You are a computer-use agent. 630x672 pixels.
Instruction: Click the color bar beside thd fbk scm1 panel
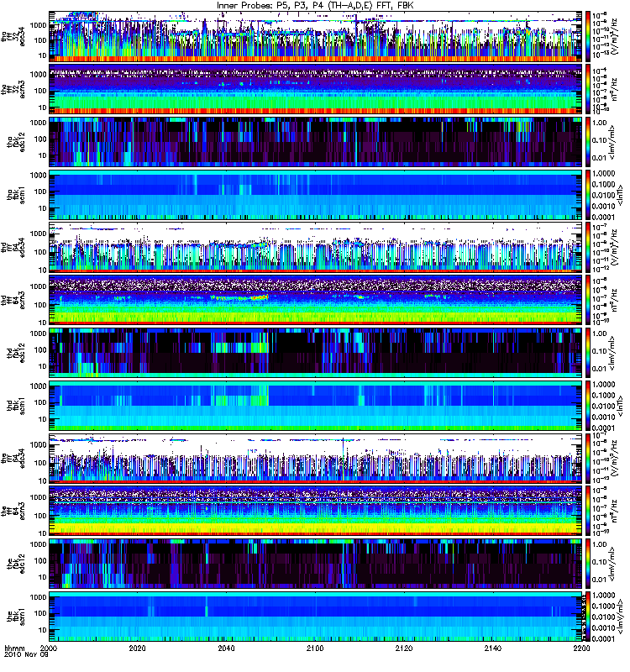(588, 405)
